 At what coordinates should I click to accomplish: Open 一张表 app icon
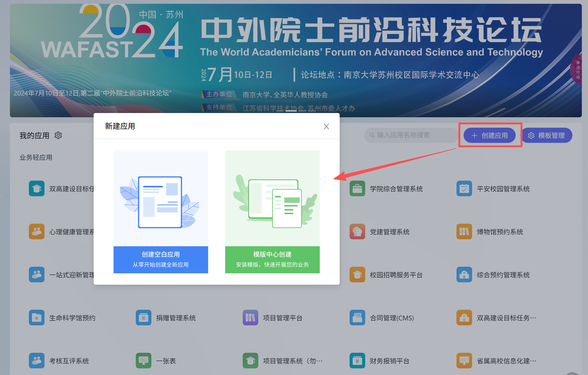[x=144, y=361]
